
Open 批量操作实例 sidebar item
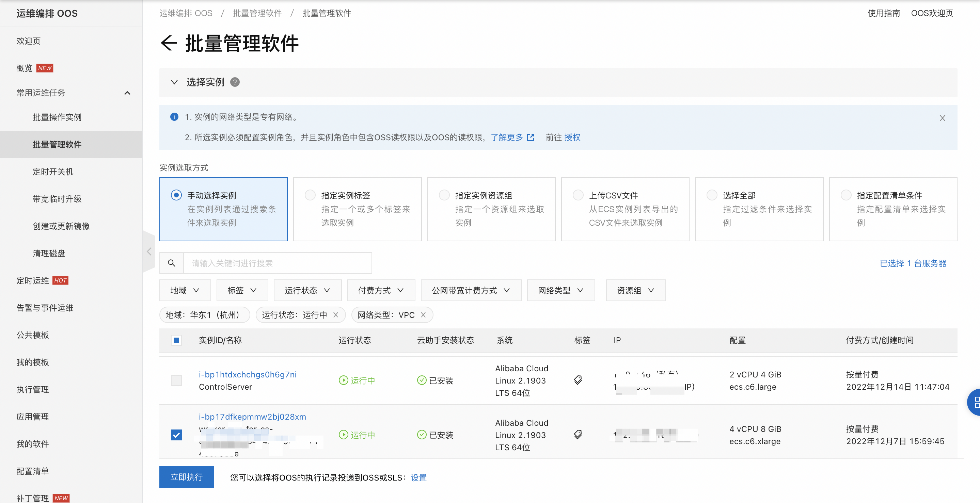(57, 117)
